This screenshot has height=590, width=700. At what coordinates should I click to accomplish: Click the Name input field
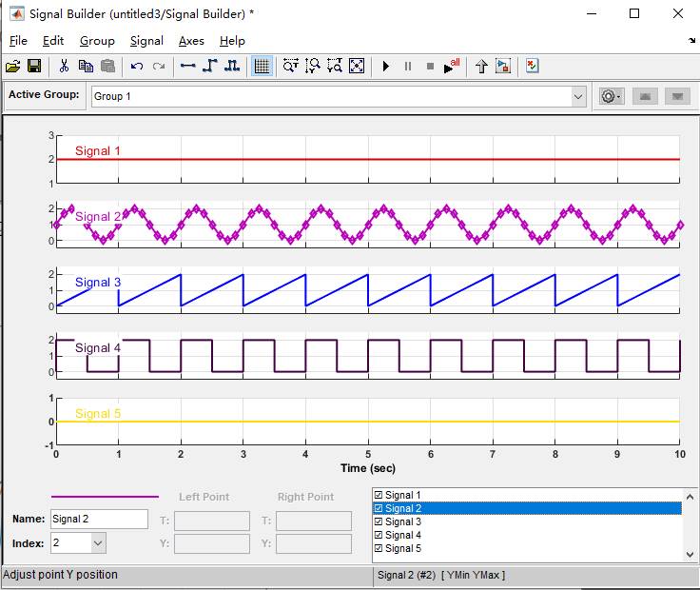point(99,520)
